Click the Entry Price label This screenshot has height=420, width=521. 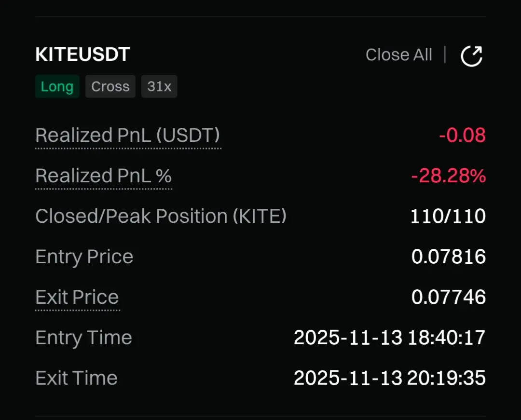tap(84, 257)
